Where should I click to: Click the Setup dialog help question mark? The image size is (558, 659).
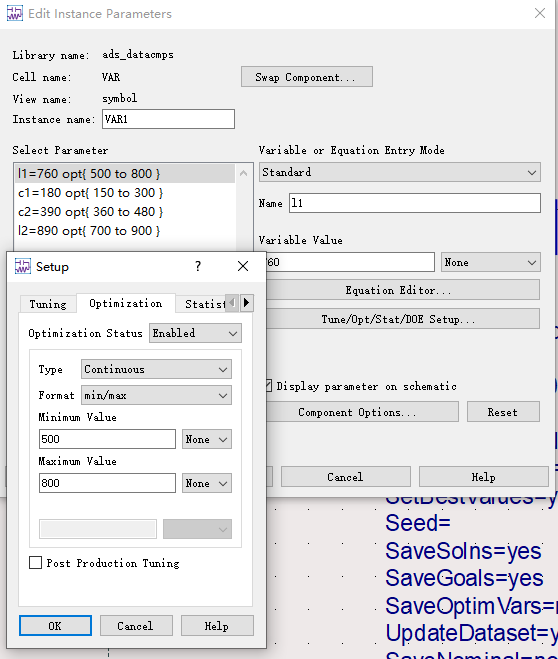[x=198, y=266]
